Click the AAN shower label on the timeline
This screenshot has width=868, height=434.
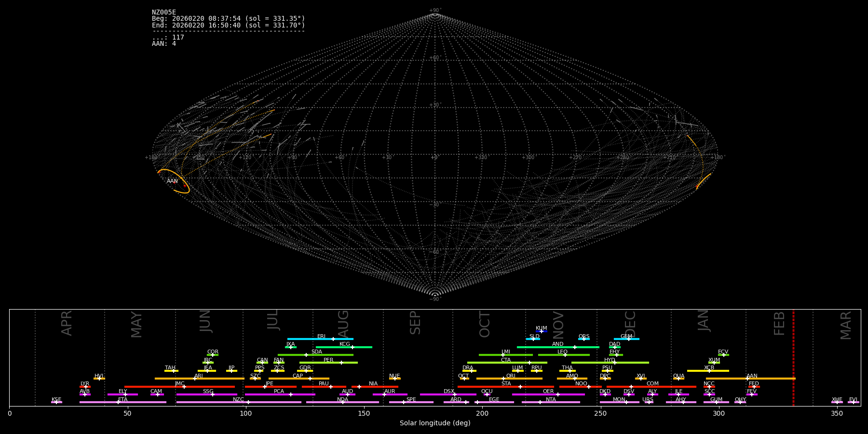(x=752, y=376)
